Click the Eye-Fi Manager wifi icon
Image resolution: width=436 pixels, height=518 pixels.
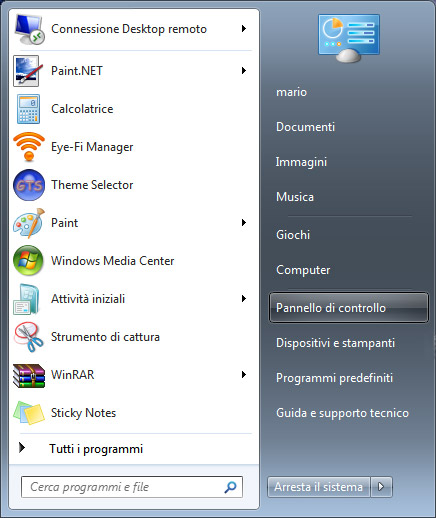[29, 147]
